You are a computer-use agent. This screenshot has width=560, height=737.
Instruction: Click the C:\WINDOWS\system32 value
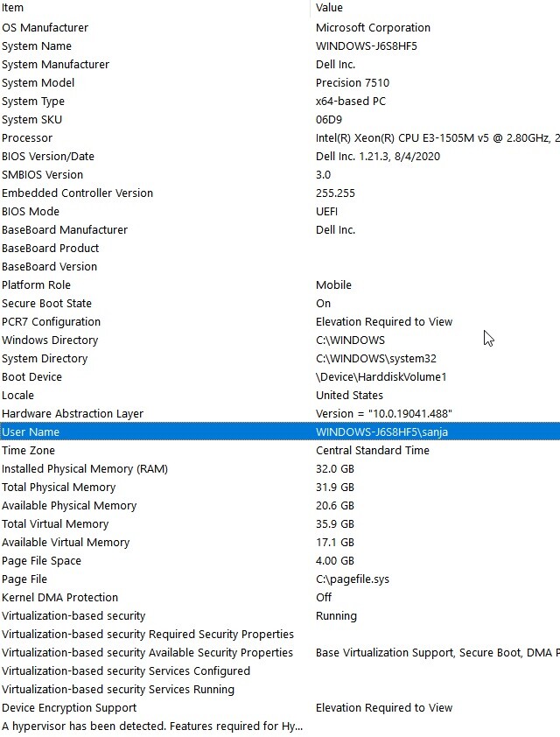coord(376,359)
